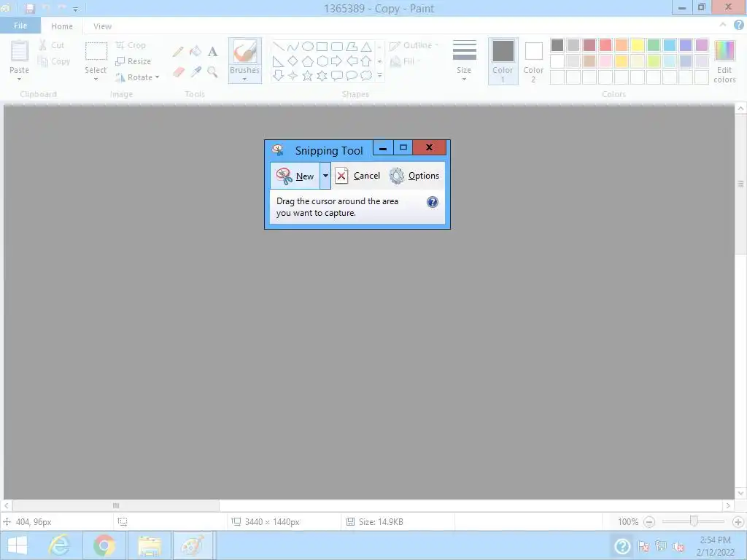Image resolution: width=747 pixels, height=560 pixels.
Task: Open the Resize dialog
Action: pyautogui.click(x=133, y=61)
